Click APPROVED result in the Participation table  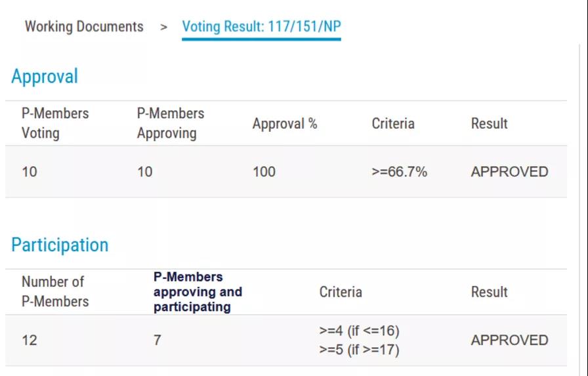pyautogui.click(x=509, y=341)
